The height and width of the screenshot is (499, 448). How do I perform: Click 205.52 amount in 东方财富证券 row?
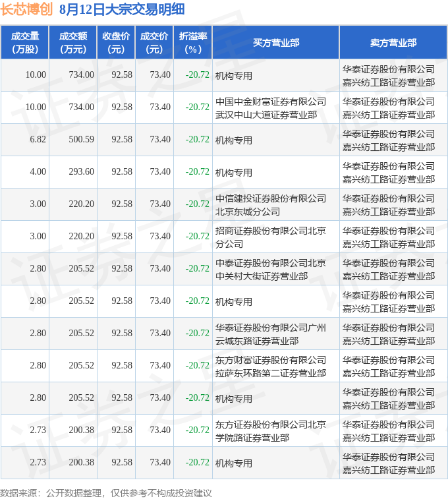(x=82, y=366)
